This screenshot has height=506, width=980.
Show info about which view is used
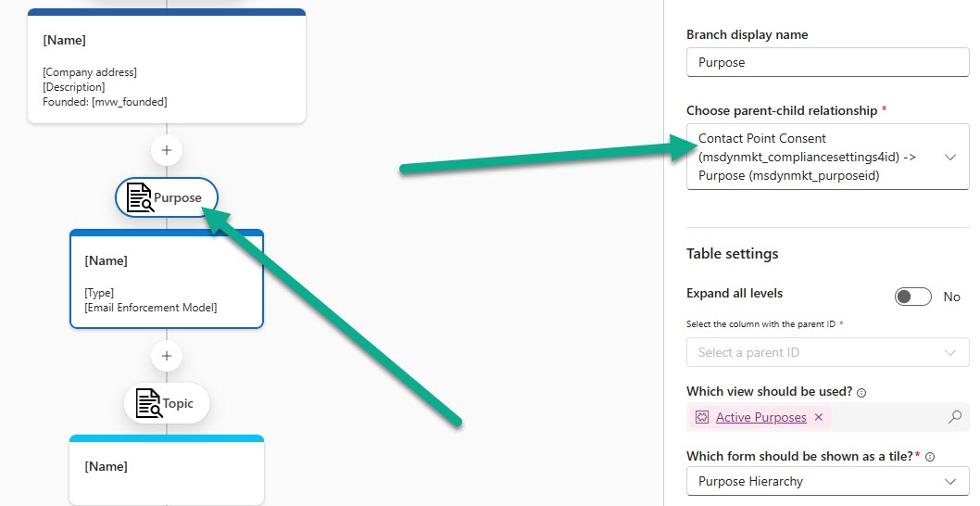(x=861, y=393)
